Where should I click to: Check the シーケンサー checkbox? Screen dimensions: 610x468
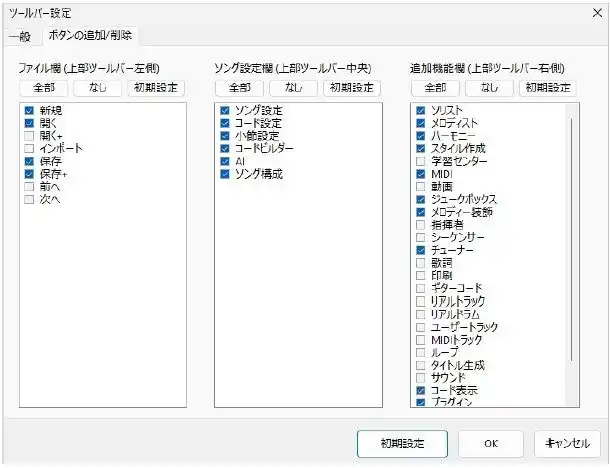point(421,238)
